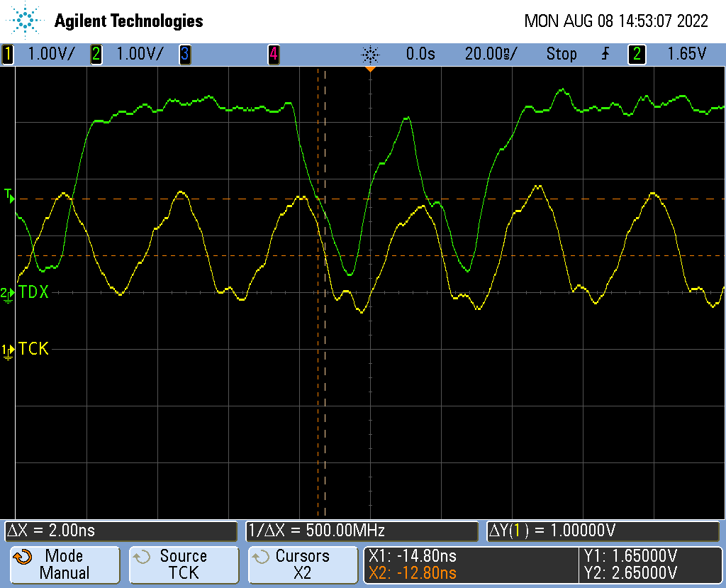This screenshot has height=588, width=726.
Task: Click the TDX channel ground marker
Action: coord(8,293)
